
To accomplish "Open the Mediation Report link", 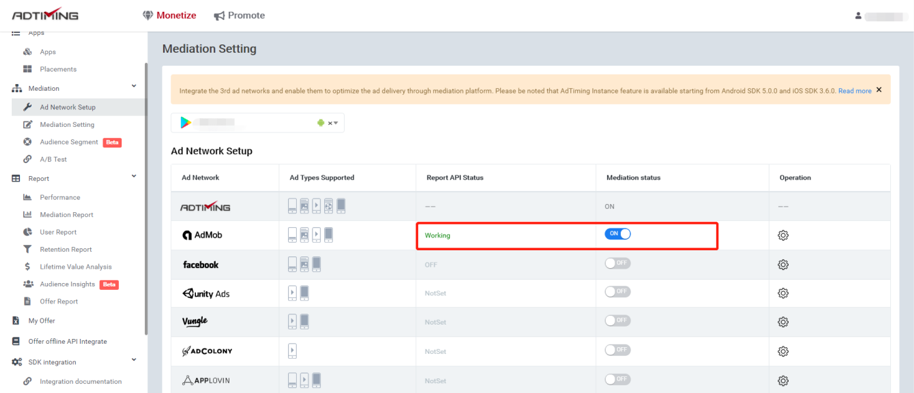I will click(66, 215).
